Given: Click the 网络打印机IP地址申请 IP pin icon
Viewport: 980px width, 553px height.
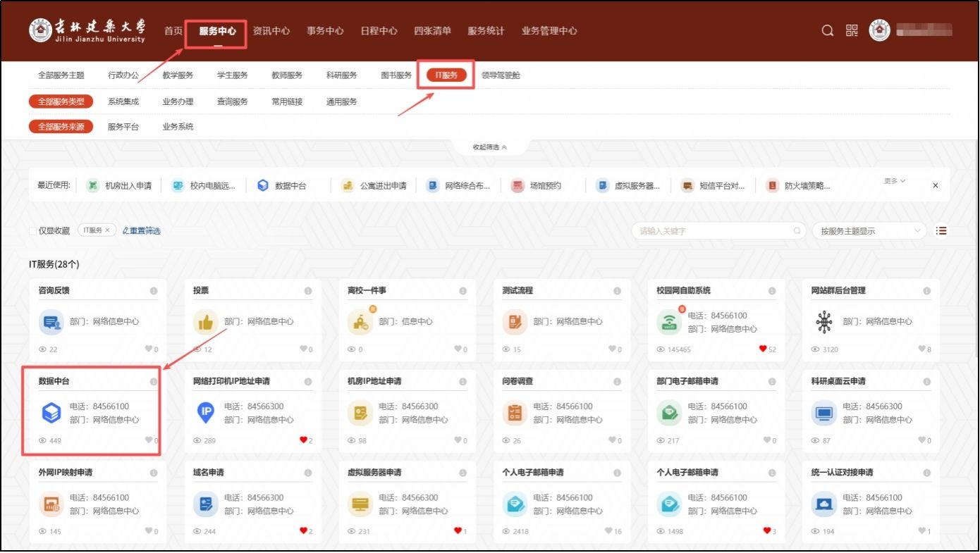Looking at the screenshot, I should pos(205,414).
